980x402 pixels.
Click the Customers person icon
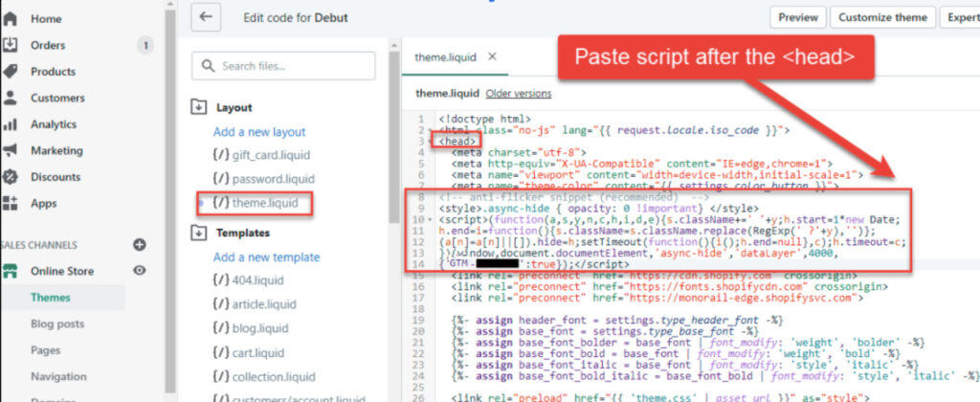9,98
